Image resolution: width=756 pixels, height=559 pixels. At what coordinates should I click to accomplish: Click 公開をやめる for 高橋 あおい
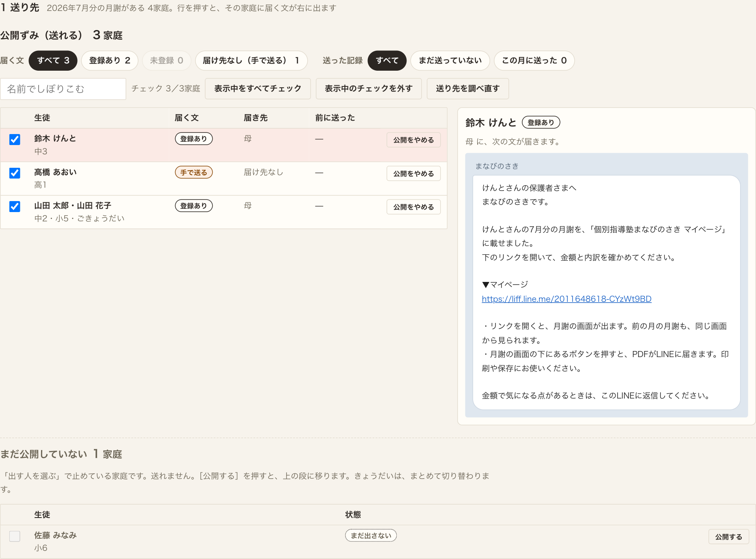[413, 174]
